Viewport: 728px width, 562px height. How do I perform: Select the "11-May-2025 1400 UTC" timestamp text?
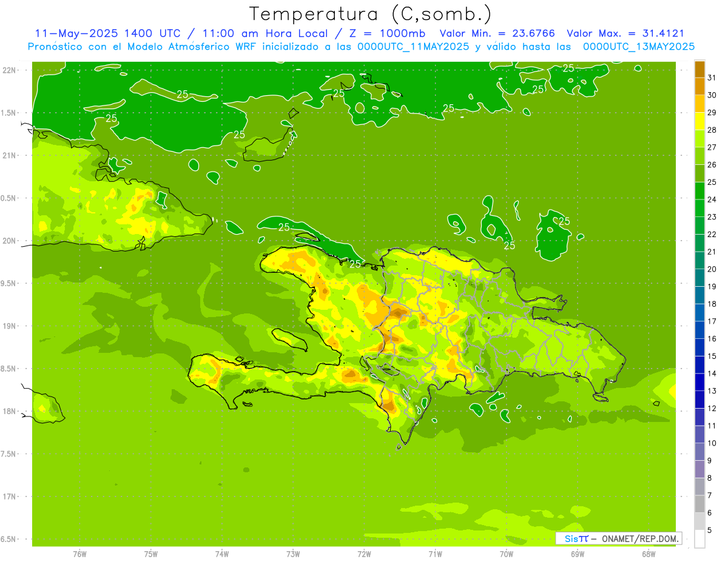(107, 33)
